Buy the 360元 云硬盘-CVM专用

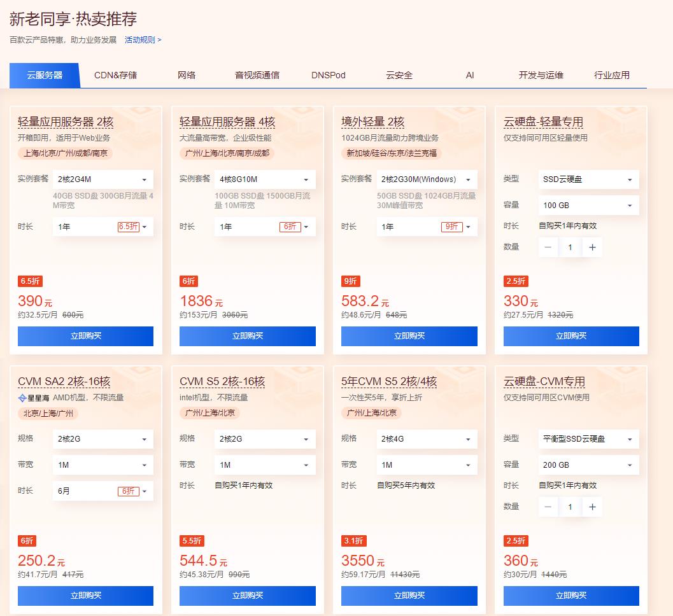point(571,596)
